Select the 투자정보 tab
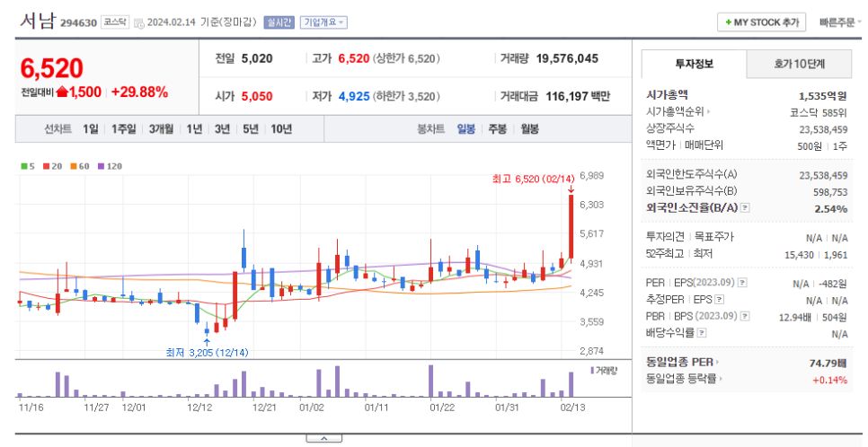 click(x=694, y=64)
